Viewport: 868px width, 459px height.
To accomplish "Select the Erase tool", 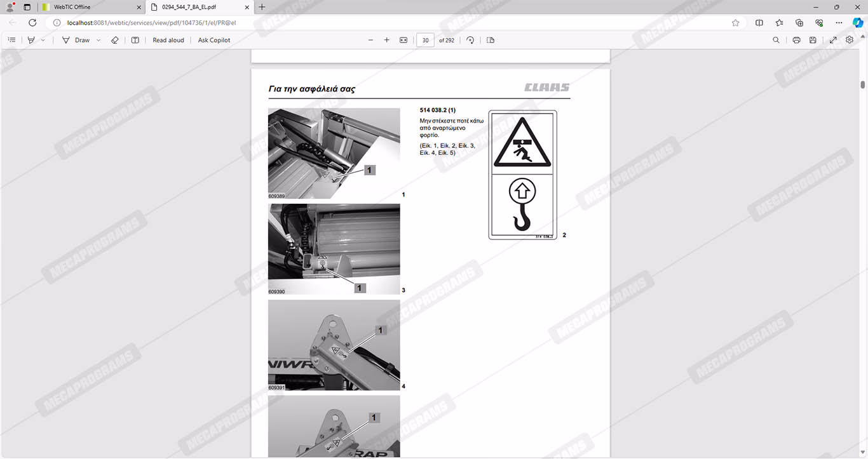I will tap(114, 40).
